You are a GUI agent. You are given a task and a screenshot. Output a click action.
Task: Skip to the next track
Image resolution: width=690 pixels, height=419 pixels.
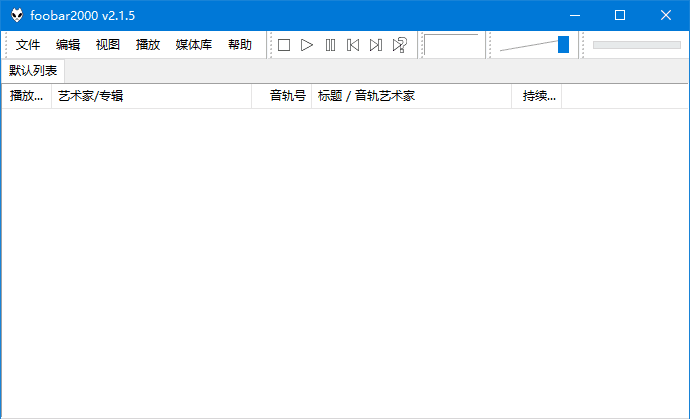click(376, 45)
